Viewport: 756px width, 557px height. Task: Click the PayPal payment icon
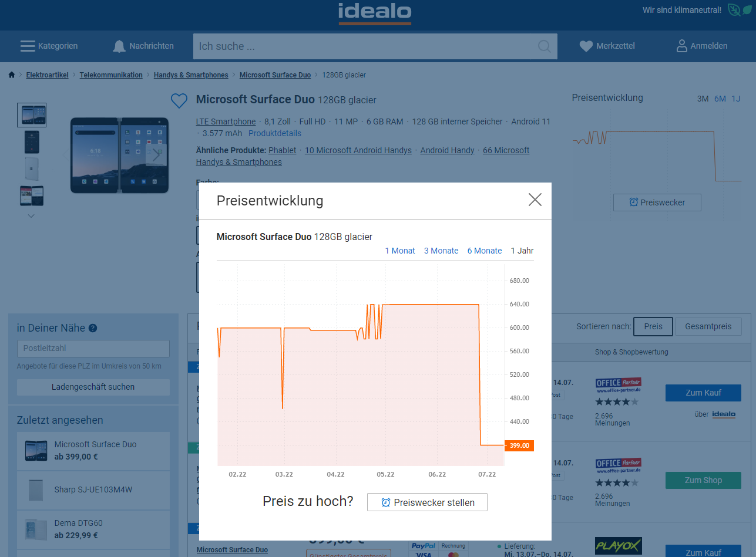coord(424,546)
